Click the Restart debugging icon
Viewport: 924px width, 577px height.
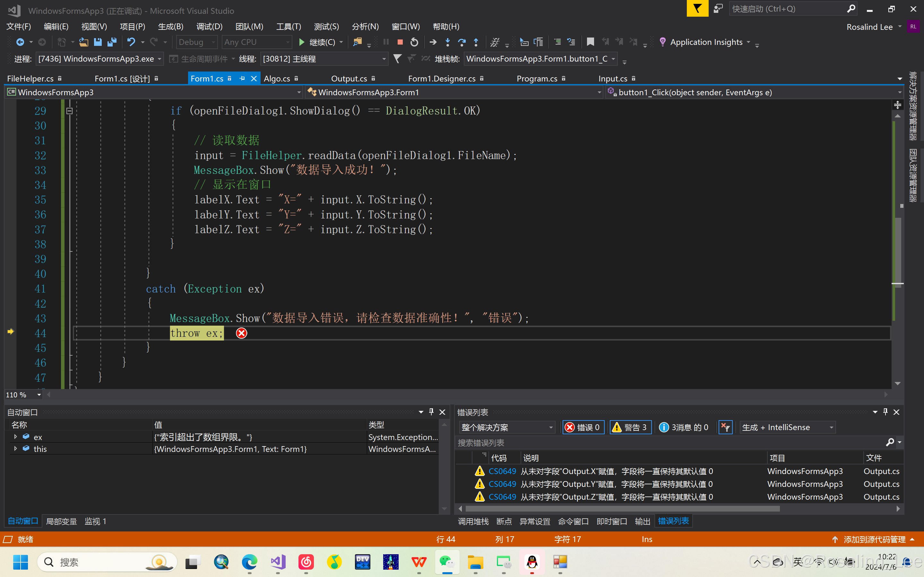pyautogui.click(x=414, y=42)
